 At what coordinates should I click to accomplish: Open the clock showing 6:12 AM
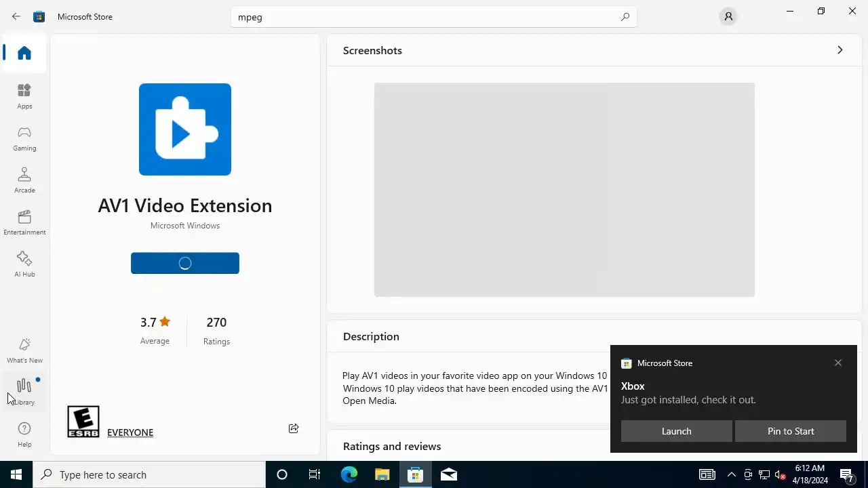point(810,474)
